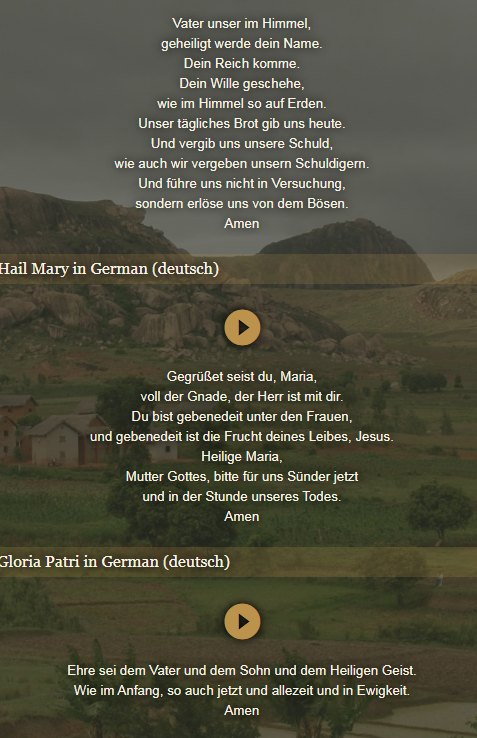
Task: Click the Amen ending the Lord's Prayer
Action: click(242, 223)
